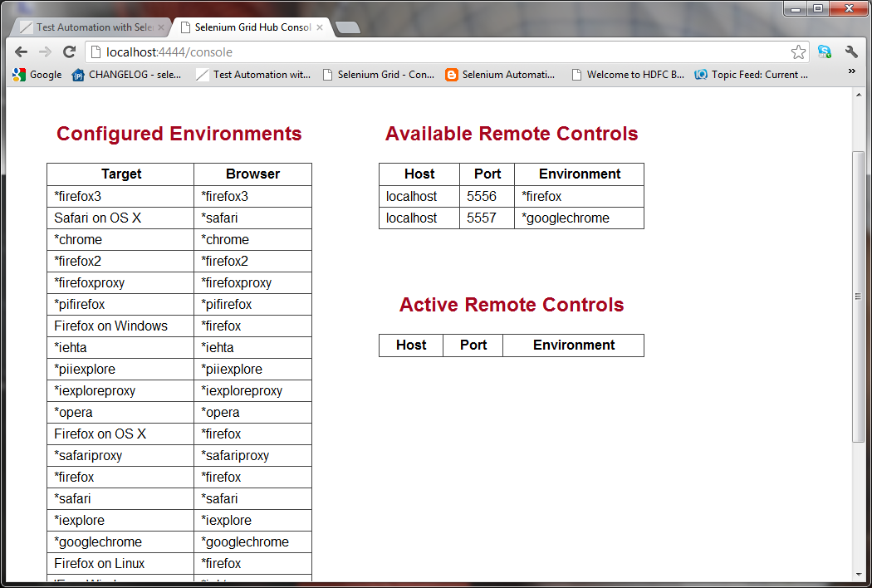Click the Google bookmark icon
The height and width of the screenshot is (588, 872).
[19, 74]
